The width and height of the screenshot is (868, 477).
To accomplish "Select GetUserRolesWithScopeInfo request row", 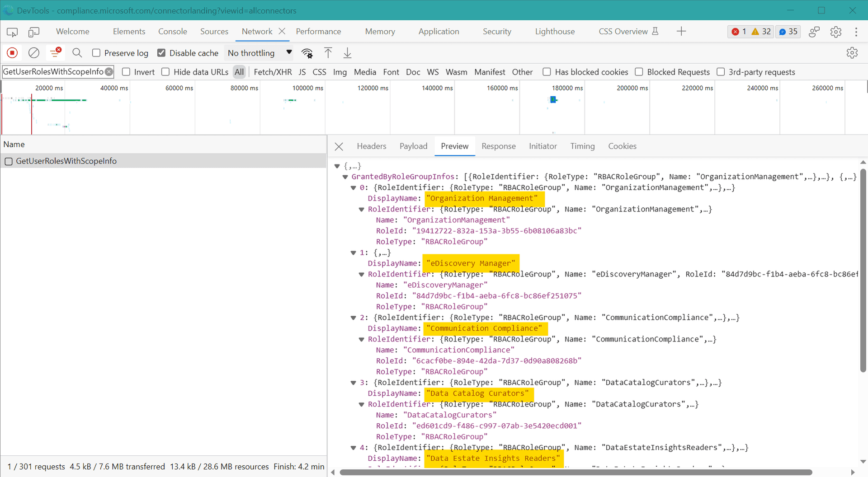I will pyautogui.click(x=66, y=161).
